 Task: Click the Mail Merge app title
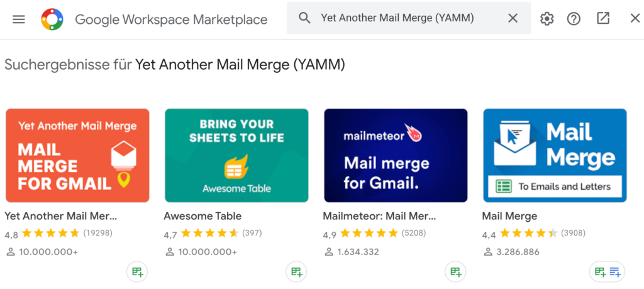click(x=509, y=216)
